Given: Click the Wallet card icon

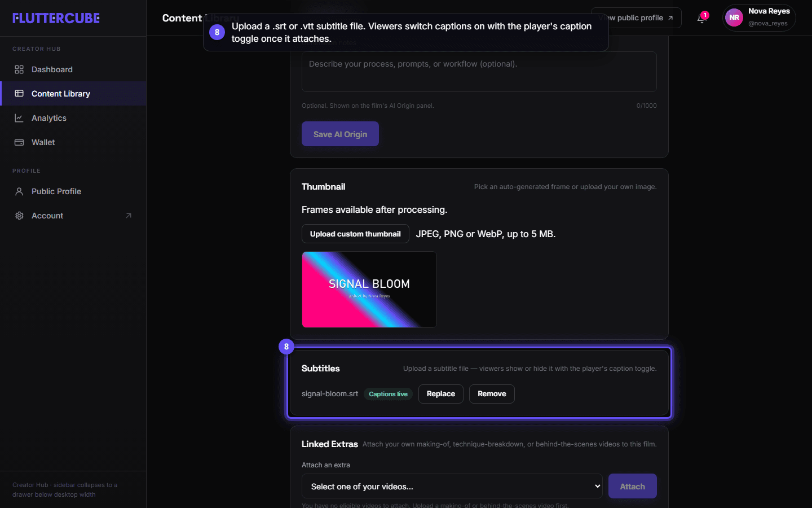Looking at the screenshot, I should point(19,142).
